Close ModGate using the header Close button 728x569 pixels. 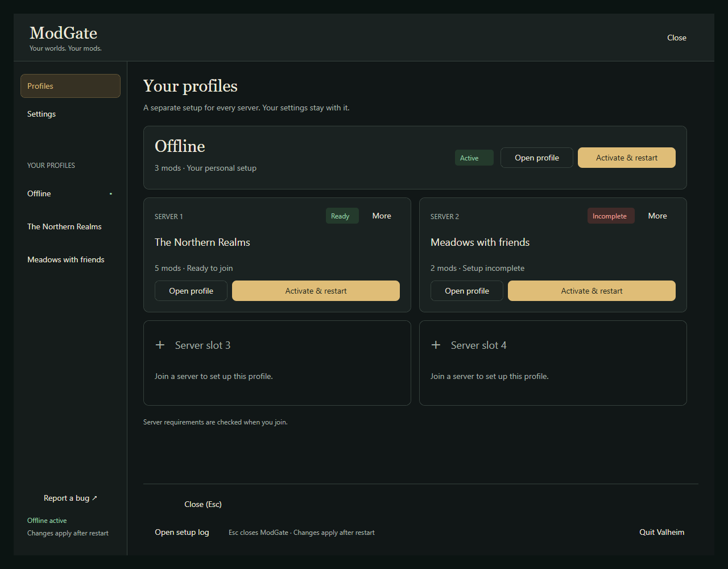[x=677, y=38]
